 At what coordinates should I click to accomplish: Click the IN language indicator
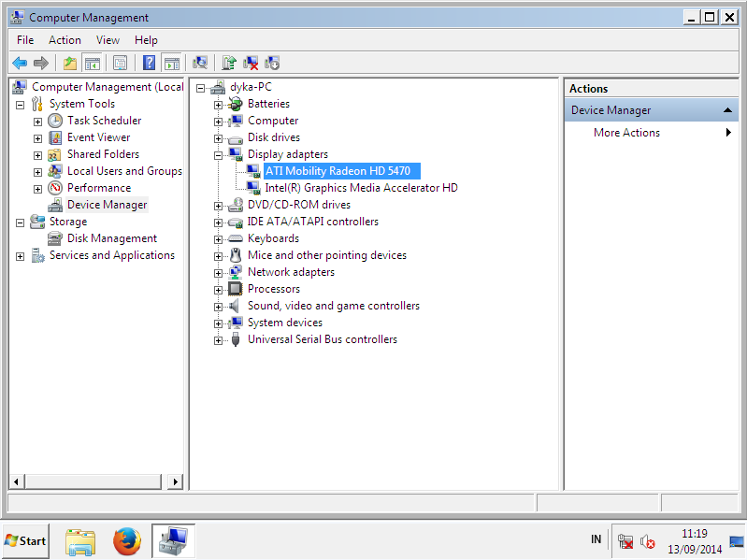pos(596,539)
